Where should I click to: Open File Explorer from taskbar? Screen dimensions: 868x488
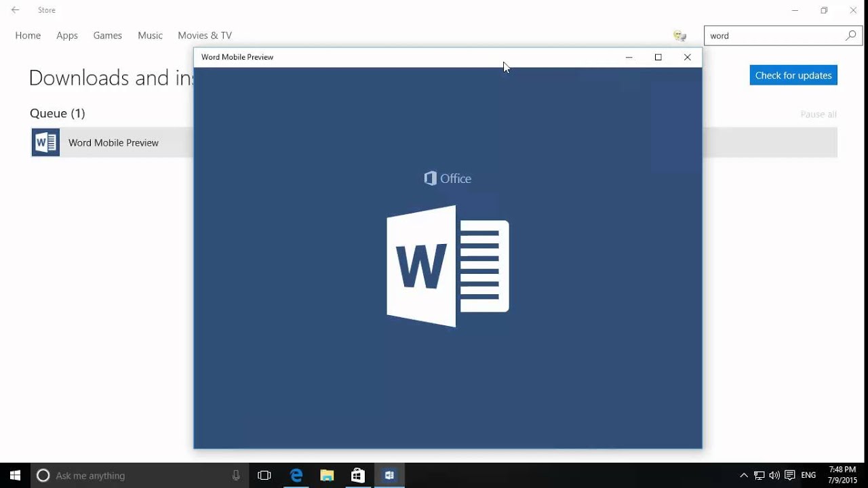(x=327, y=475)
